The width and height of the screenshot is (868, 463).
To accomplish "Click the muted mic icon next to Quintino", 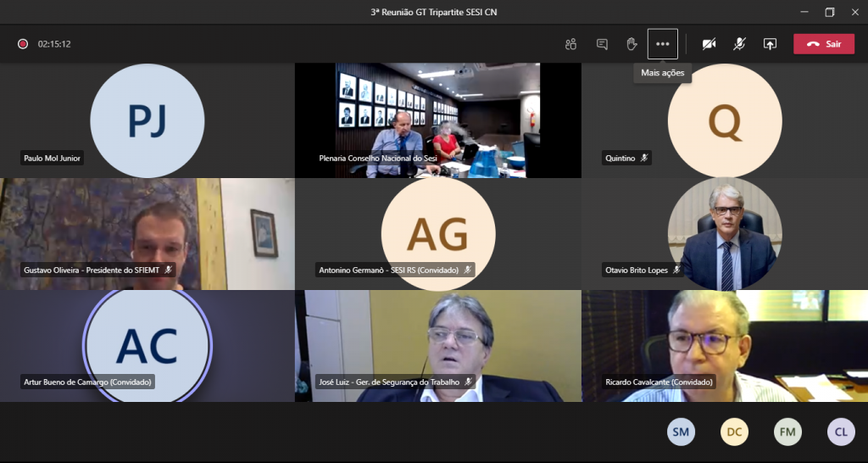I will [644, 159].
